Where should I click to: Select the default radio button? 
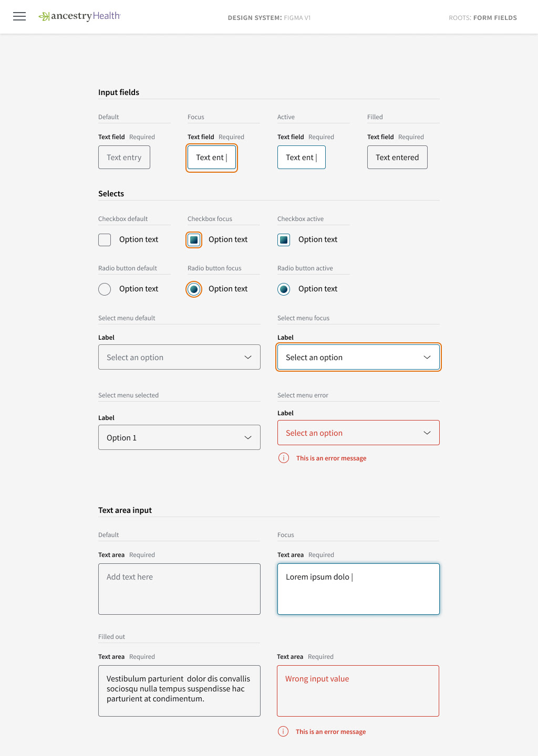click(x=105, y=289)
